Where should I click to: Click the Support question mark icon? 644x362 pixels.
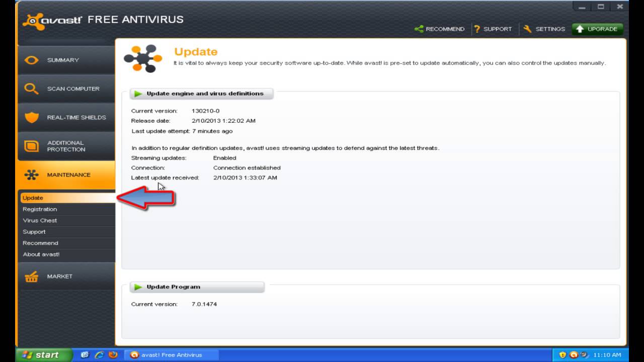pyautogui.click(x=477, y=29)
